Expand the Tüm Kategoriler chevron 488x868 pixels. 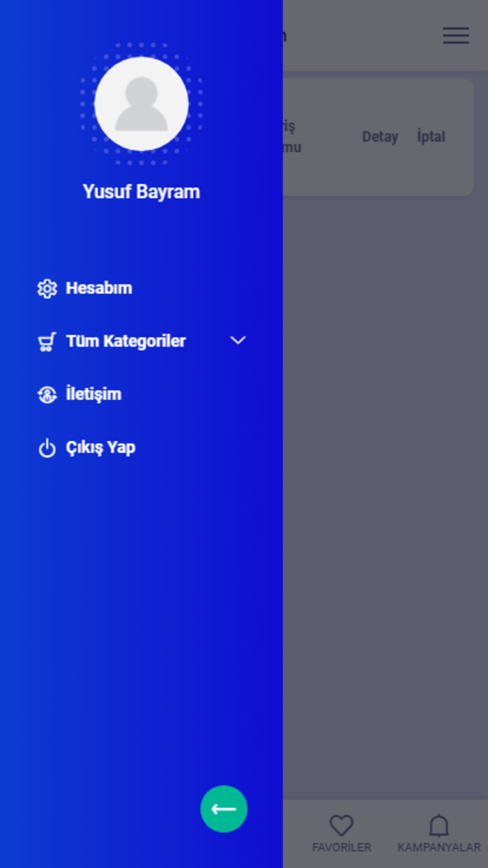tap(238, 341)
